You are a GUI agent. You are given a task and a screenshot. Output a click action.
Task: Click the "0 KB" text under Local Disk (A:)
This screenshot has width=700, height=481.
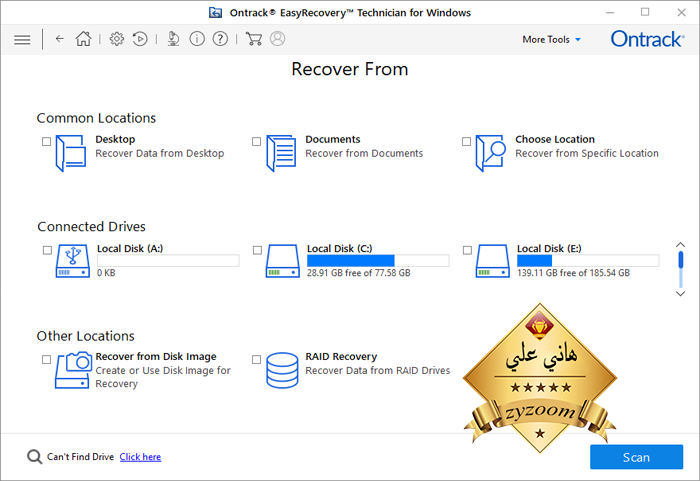click(106, 273)
